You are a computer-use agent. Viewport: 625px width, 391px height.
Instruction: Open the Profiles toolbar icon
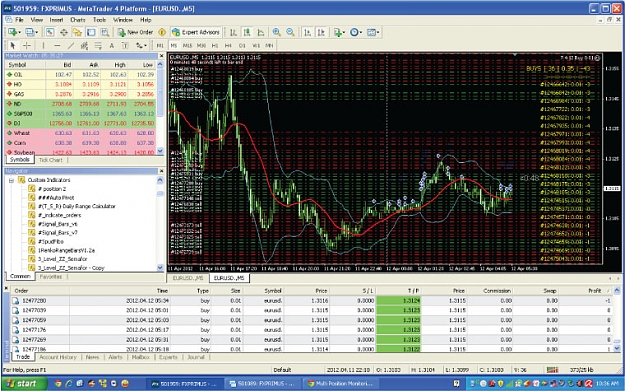(x=29, y=32)
